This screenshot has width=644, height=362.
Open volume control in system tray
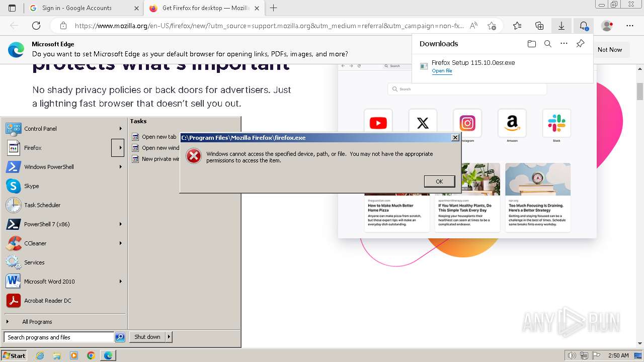click(x=572, y=355)
